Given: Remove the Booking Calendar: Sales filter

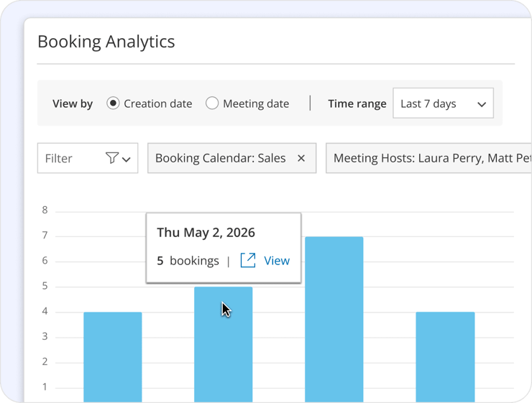Looking at the screenshot, I should click(301, 158).
